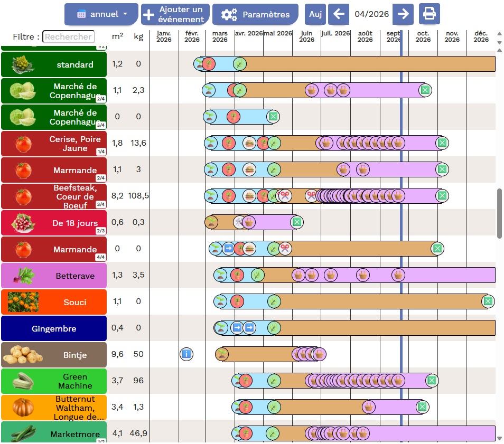Click end-of-crop icon on Marmande 4/4 row
The height and width of the screenshot is (444, 504).
pos(437,248)
